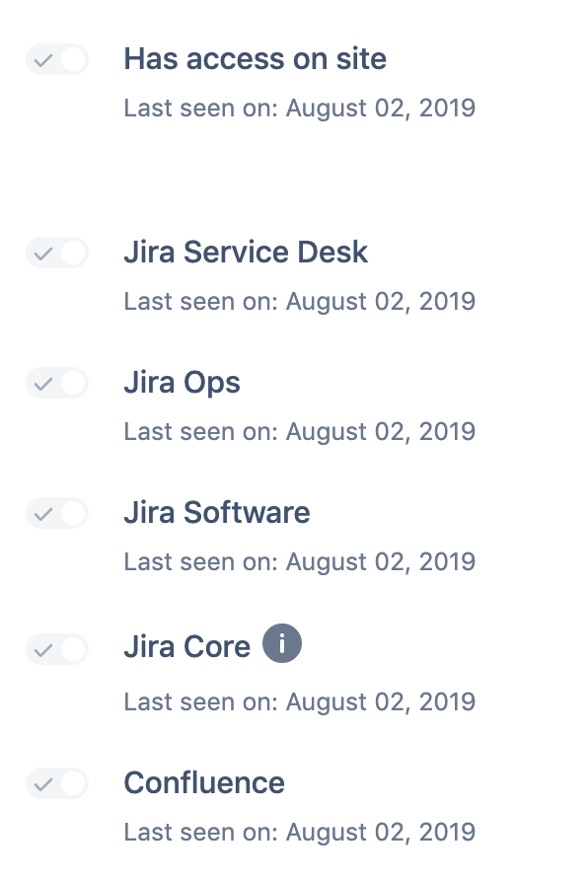
Task: Toggle site access off for the user
Action: 56,59
